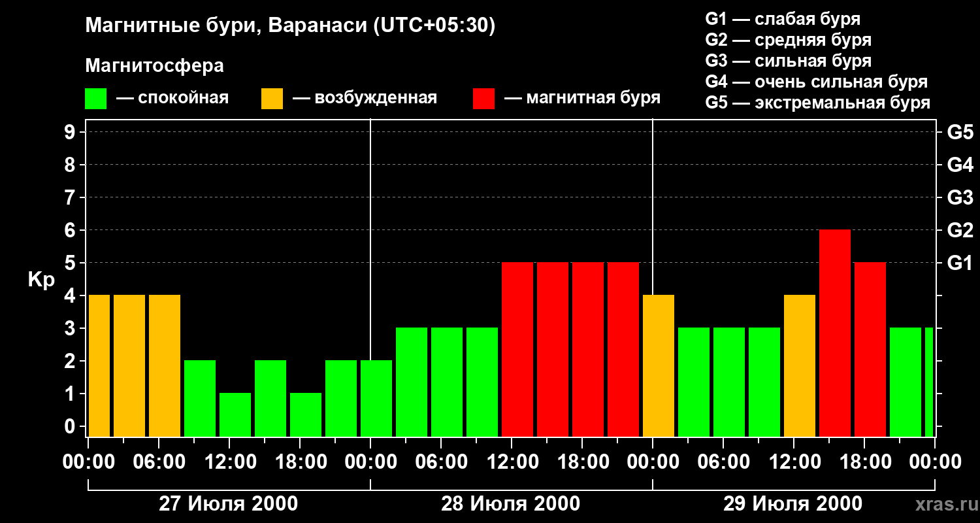Screen dimensions: 980x523
Task: Click the yellow возбужденная legend swatch
Action: [272, 99]
